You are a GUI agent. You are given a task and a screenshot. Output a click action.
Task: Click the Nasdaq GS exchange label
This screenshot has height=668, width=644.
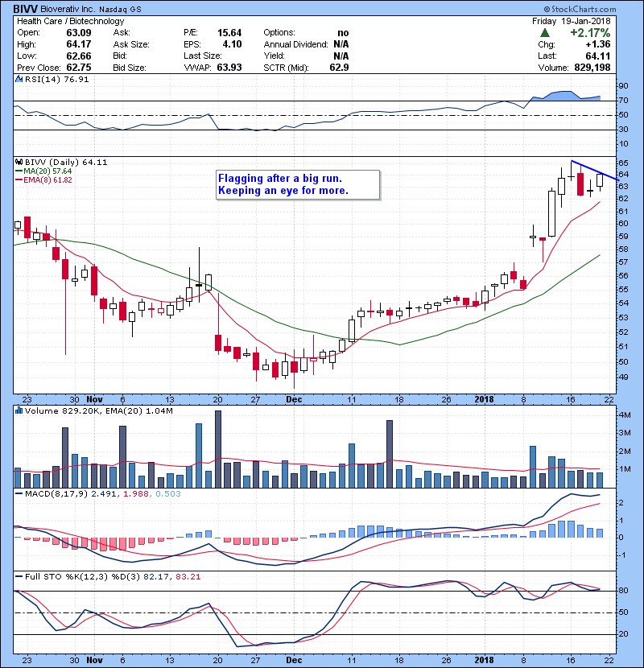click(x=120, y=9)
